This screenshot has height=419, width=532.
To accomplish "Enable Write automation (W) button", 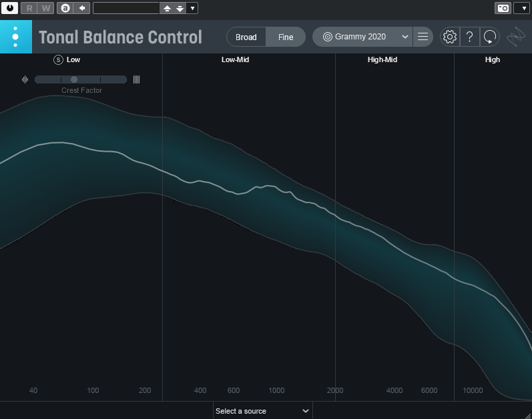I will pos(46,8).
